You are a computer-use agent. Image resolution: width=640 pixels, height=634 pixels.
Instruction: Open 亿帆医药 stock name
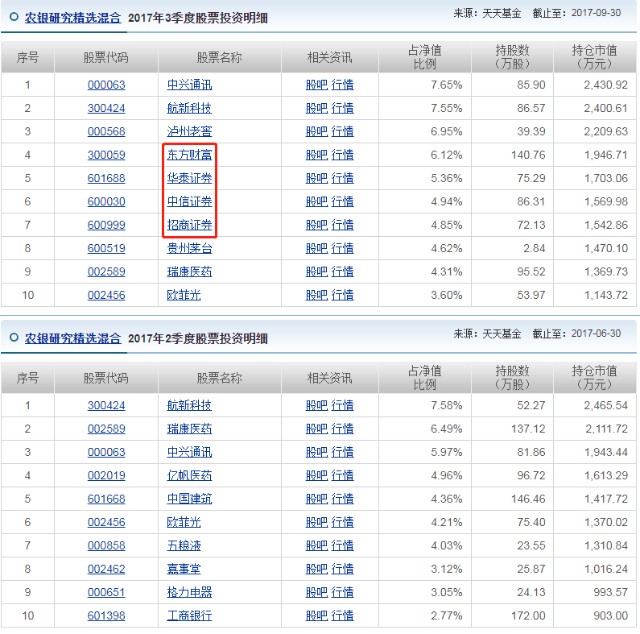[x=189, y=476]
